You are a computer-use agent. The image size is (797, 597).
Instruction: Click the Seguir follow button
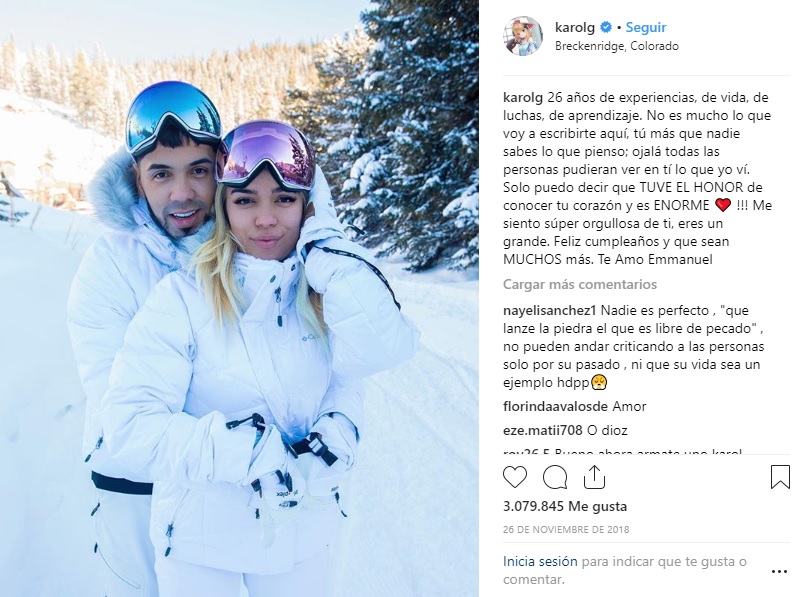(646, 27)
